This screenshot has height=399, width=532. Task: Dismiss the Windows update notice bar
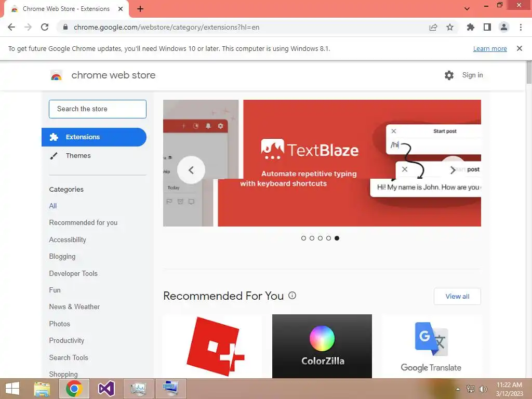(x=519, y=48)
